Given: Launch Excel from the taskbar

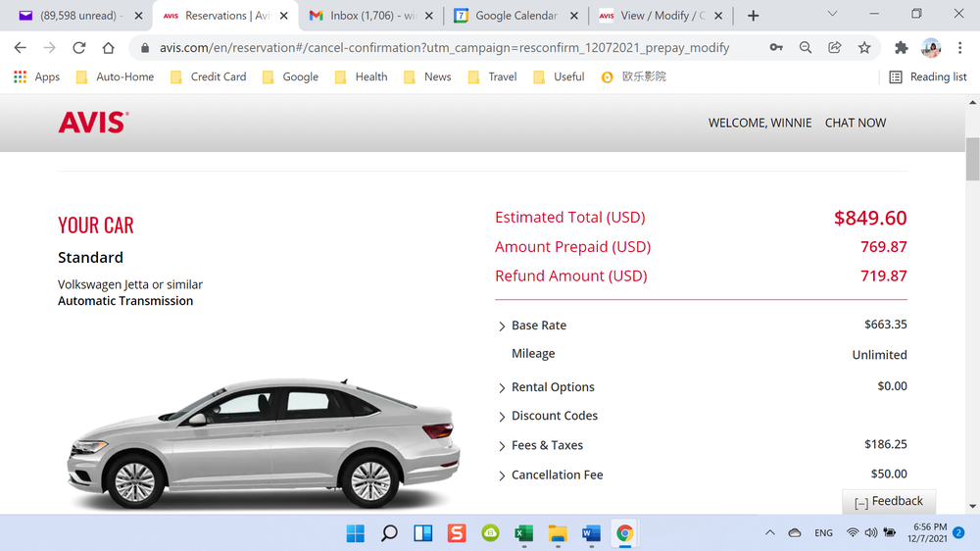Looking at the screenshot, I should tap(524, 533).
